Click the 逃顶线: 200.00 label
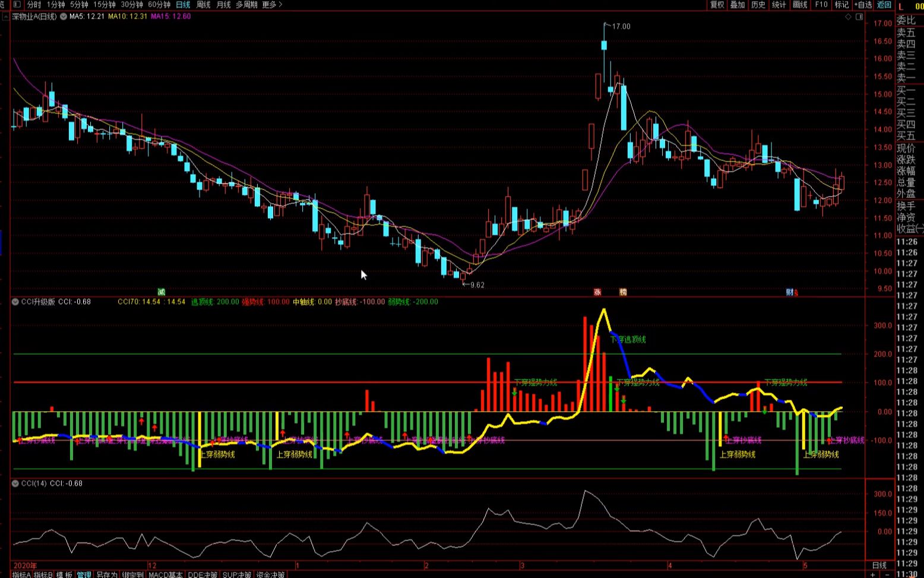The width and height of the screenshot is (924, 578). pos(215,302)
